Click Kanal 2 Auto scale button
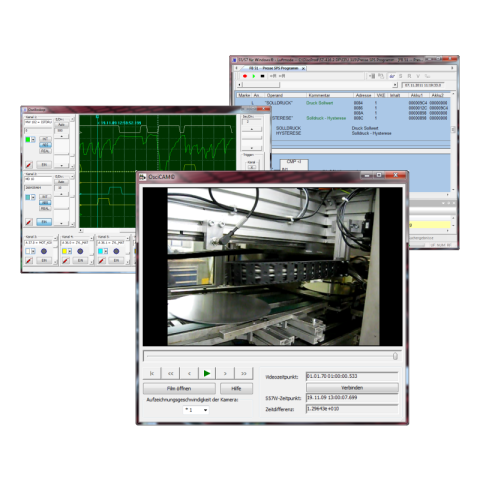The width and height of the screenshot is (480, 480). point(61,182)
